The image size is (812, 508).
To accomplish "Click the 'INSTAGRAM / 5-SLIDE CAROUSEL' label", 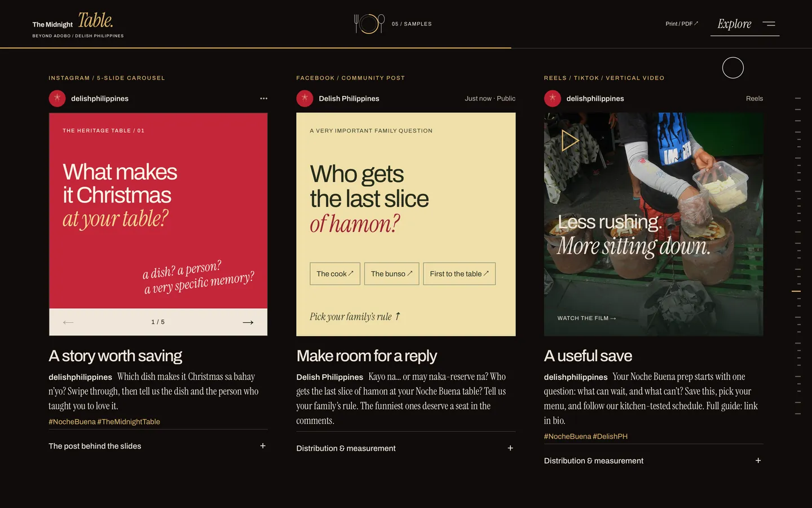I will (107, 78).
